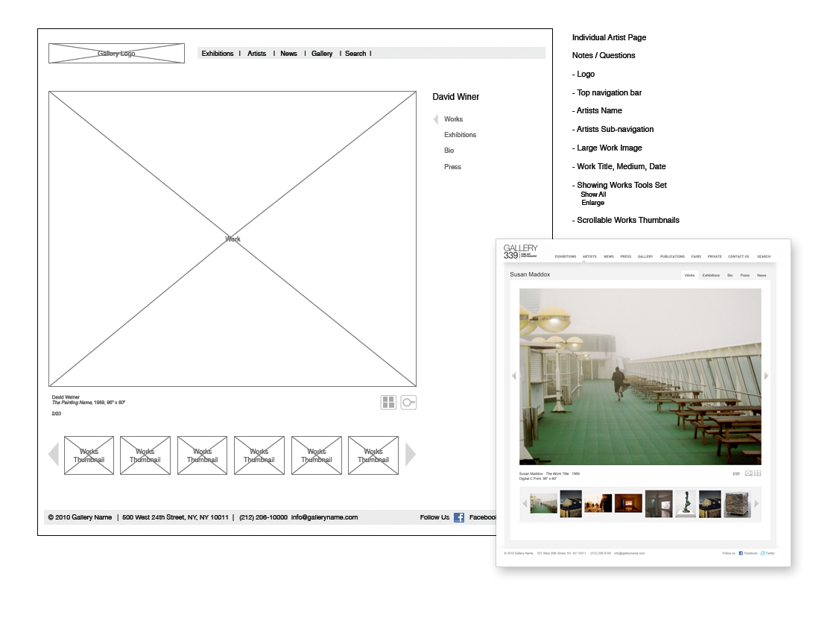
Task: Select the Enlarge icon on the Gallery 339 page
Action: tap(749, 473)
